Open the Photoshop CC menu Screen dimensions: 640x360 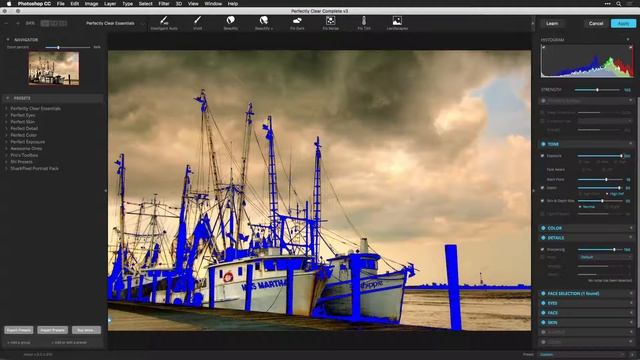pyautogui.click(x=34, y=4)
